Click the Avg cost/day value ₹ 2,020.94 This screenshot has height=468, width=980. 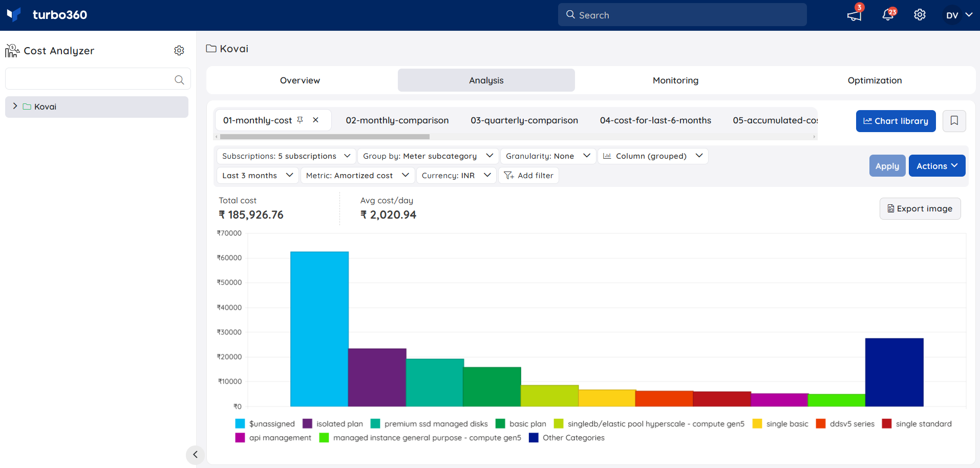point(388,215)
